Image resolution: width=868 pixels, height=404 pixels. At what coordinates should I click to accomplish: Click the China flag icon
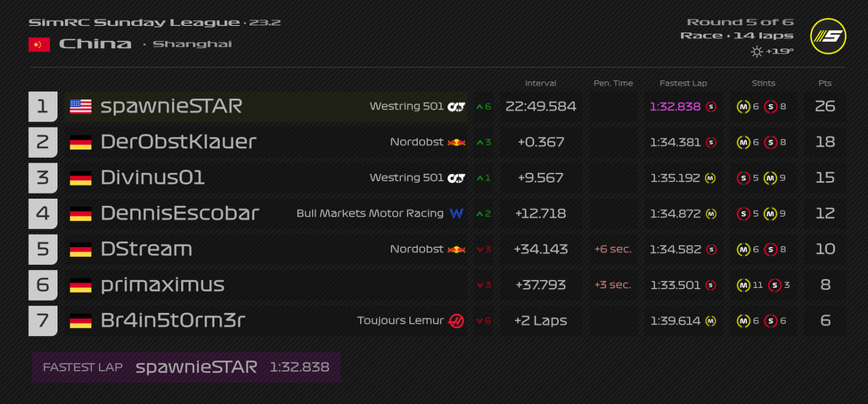(x=39, y=45)
